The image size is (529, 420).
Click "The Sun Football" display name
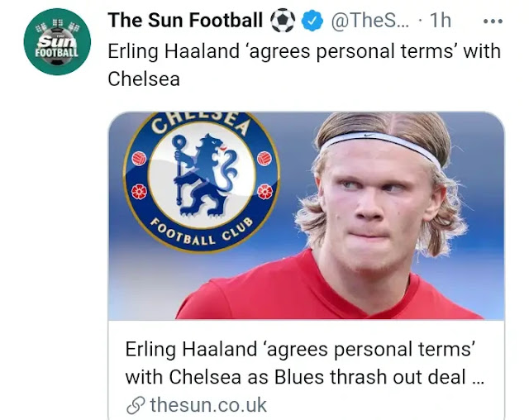(x=185, y=21)
